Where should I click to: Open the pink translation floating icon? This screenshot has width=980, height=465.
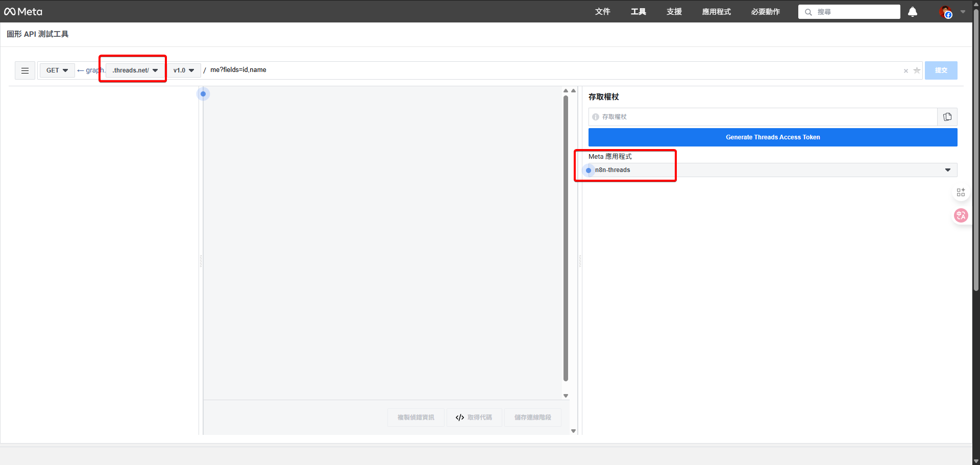pyautogui.click(x=961, y=215)
